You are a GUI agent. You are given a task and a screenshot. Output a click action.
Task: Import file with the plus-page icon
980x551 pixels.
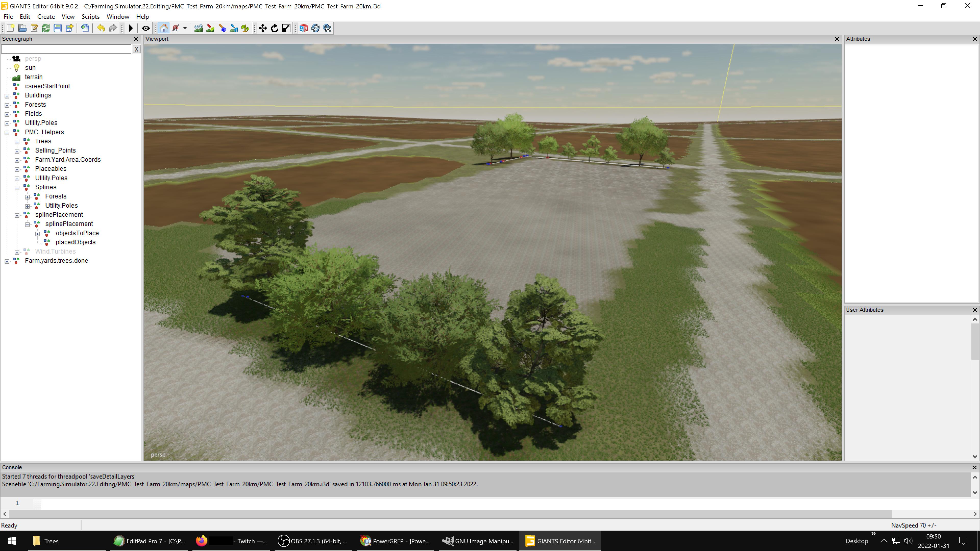click(85, 28)
